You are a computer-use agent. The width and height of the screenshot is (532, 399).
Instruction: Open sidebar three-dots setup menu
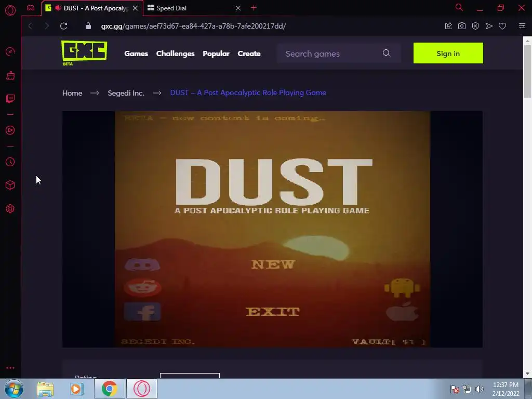pos(10,368)
